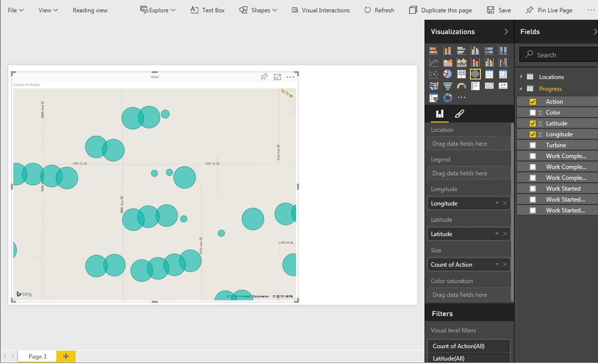Uncheck the Latitude field

pos(533,123)
